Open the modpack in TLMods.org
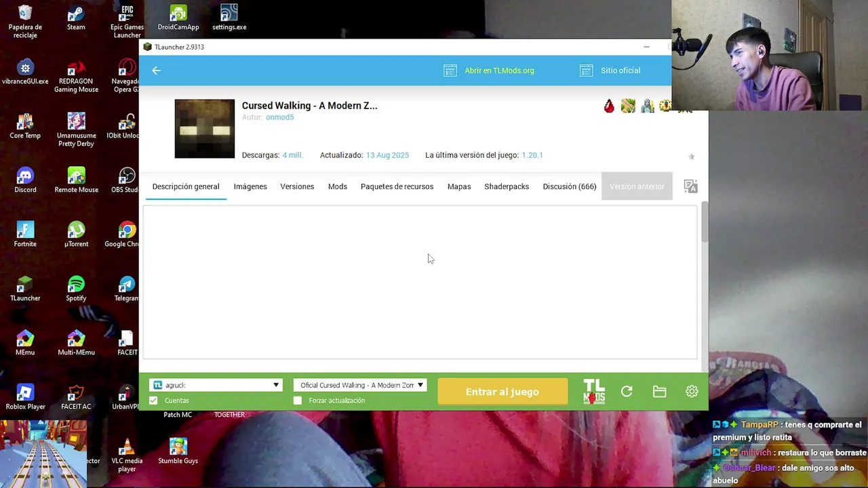This screenshot has height=488, width=868. tap(489, 70)
